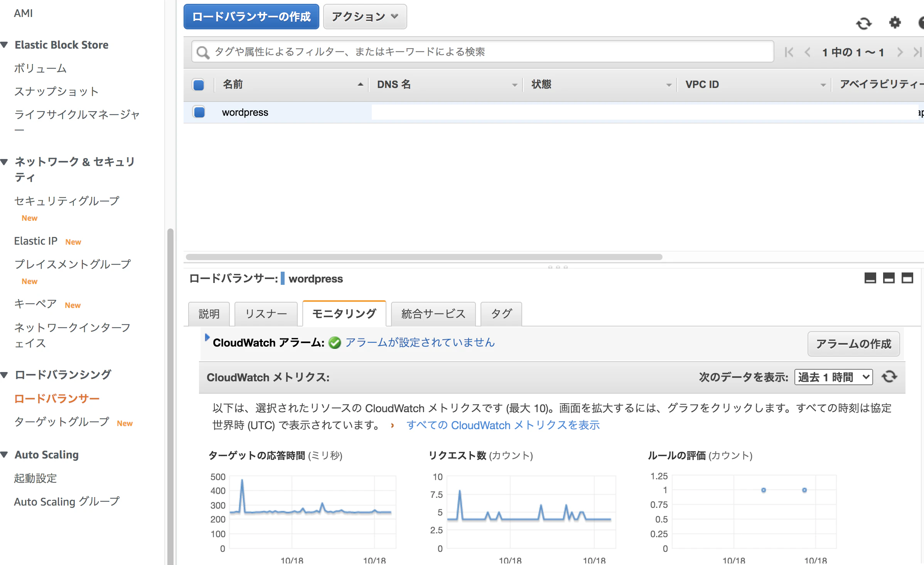Open アラームが設定されていません link
This screenshot has height=565, width=924.
[x=420, y=343]
